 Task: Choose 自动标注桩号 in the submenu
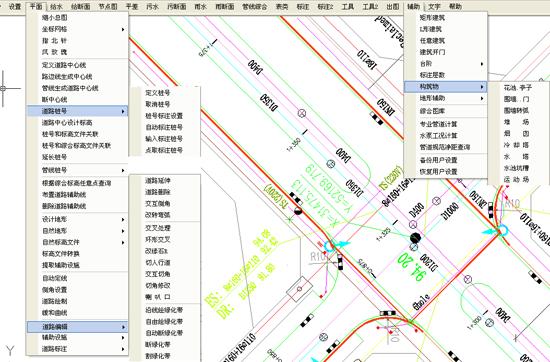[164, 127]
